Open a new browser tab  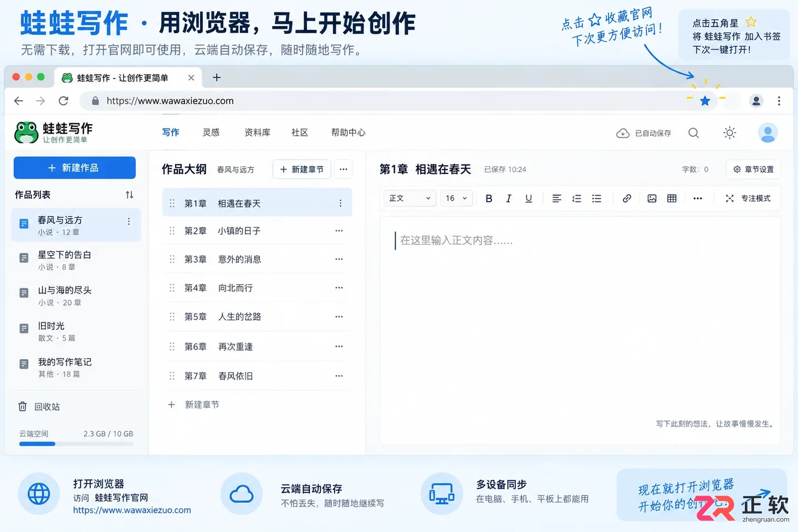pyautogui.click(x=217, y=78)
